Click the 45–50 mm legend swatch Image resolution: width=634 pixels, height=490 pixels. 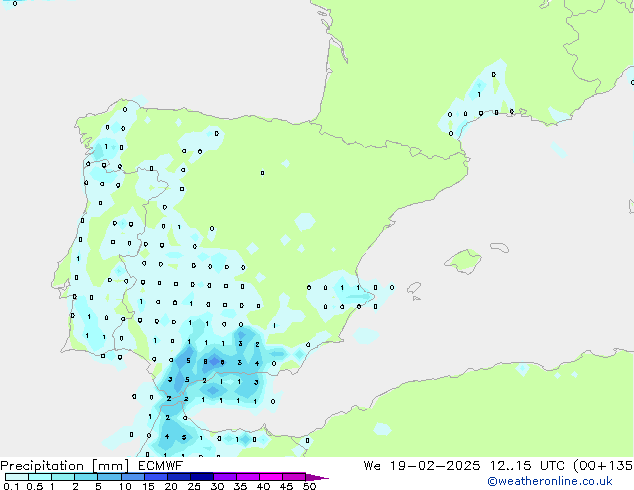[x=294, y=477]
